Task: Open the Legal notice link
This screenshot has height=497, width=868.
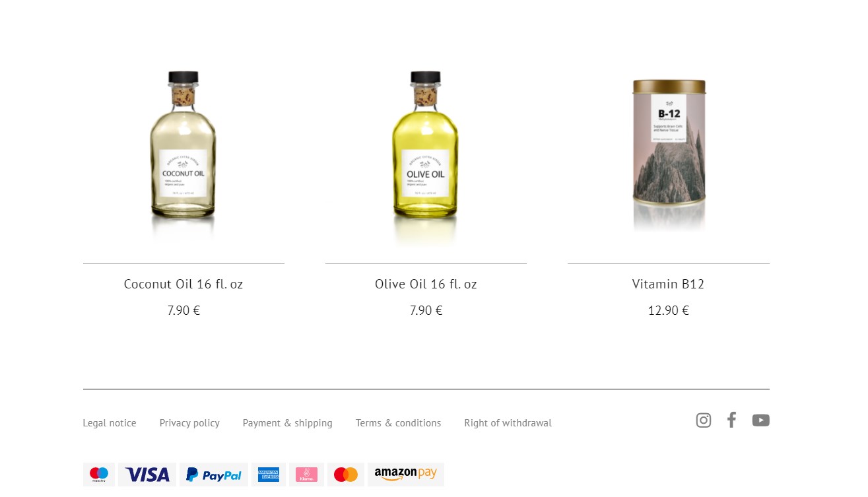Action: point(110,423)
